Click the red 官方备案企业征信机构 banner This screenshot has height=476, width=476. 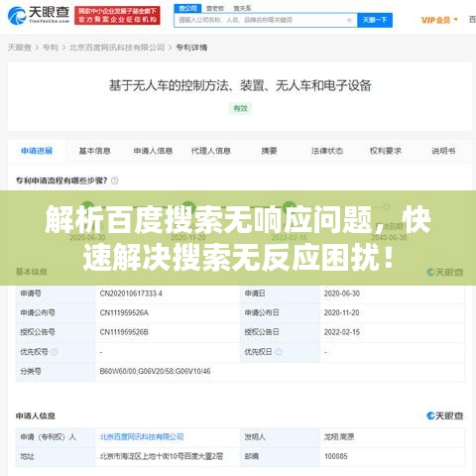(x=117, y=15)
